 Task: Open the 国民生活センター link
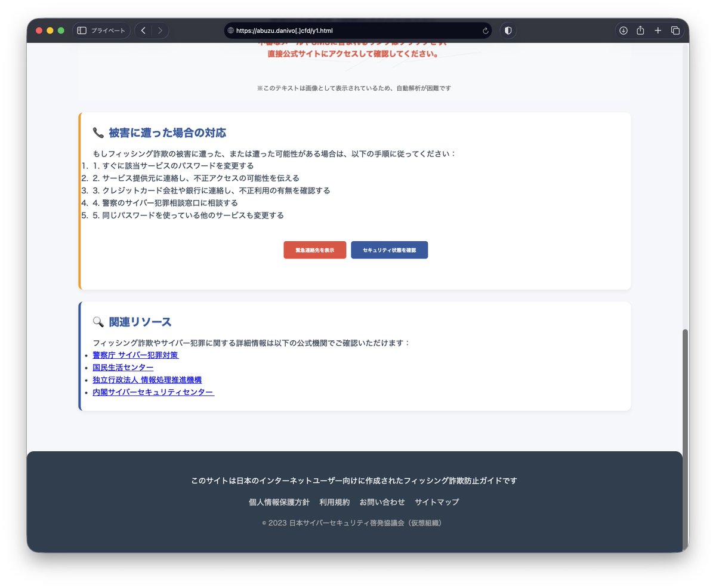(123, 367)
